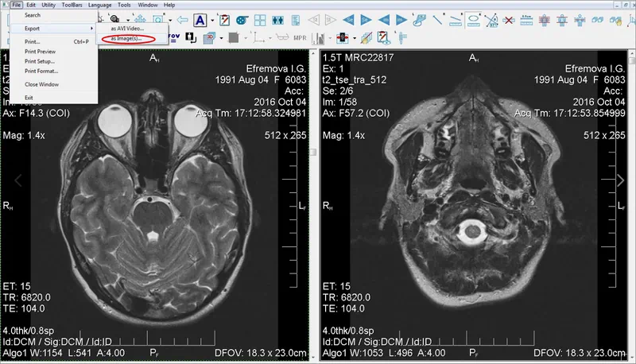The image size is (636, 364).
Task: Expand the gray square tool dropdown arrow
Action: (x=246, y=38)
